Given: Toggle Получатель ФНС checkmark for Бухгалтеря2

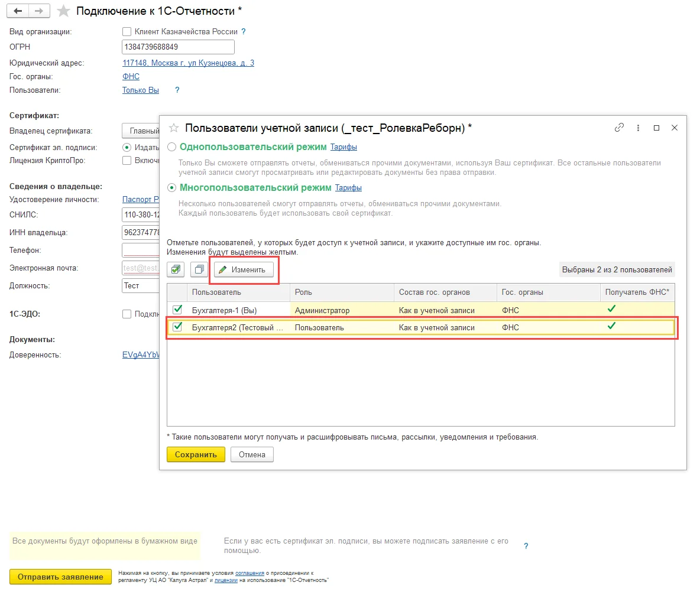Looking at the screenshot, I should [611, 326].
